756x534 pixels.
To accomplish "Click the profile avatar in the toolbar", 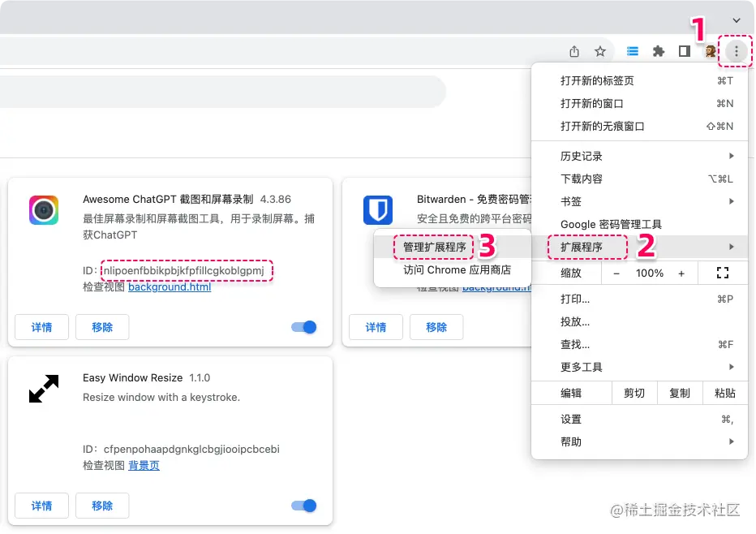I will click(x=709, y=50).
